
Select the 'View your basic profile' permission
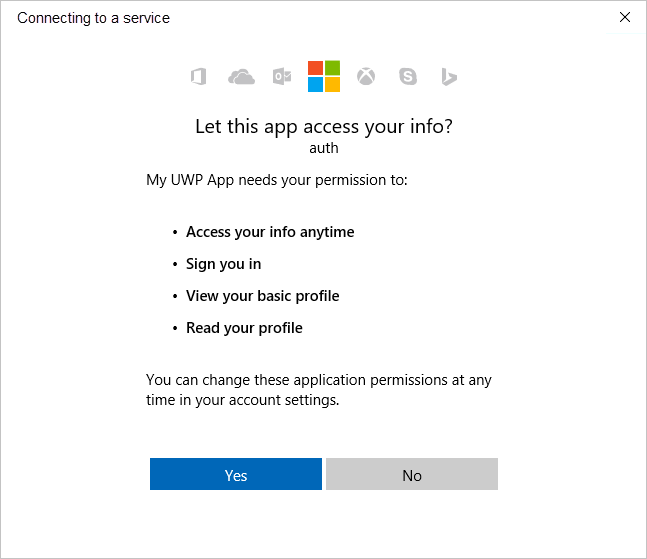coord(262,296)
